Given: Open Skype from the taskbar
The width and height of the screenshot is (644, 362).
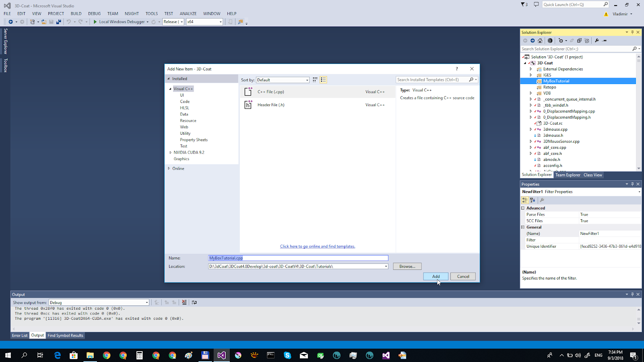Looking at the screenshot, I should (x=287, y=355).
